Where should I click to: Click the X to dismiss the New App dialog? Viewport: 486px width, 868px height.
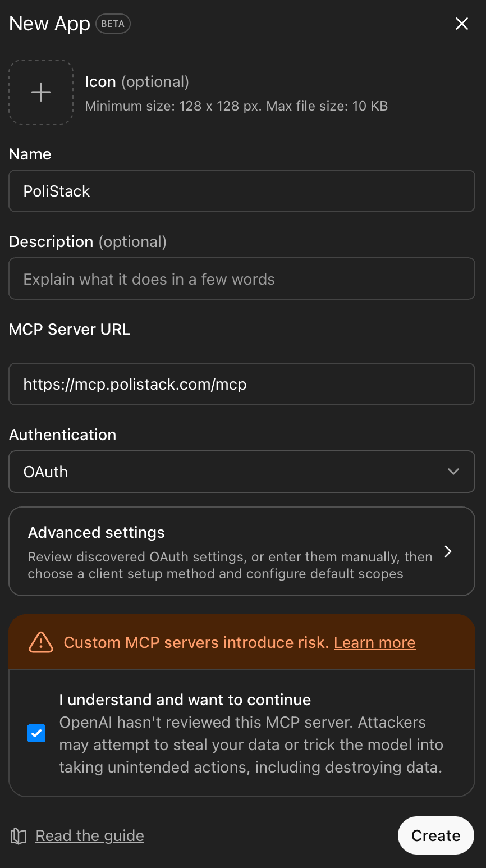click(461, 24)
